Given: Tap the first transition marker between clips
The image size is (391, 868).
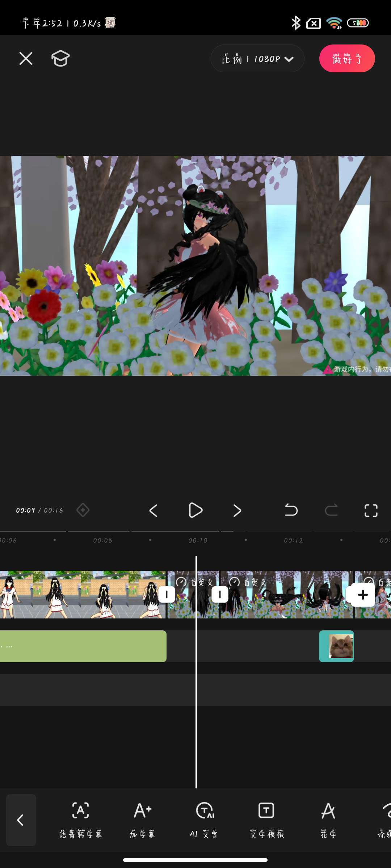Looking at the screenshot, I should tap(167, 595).
